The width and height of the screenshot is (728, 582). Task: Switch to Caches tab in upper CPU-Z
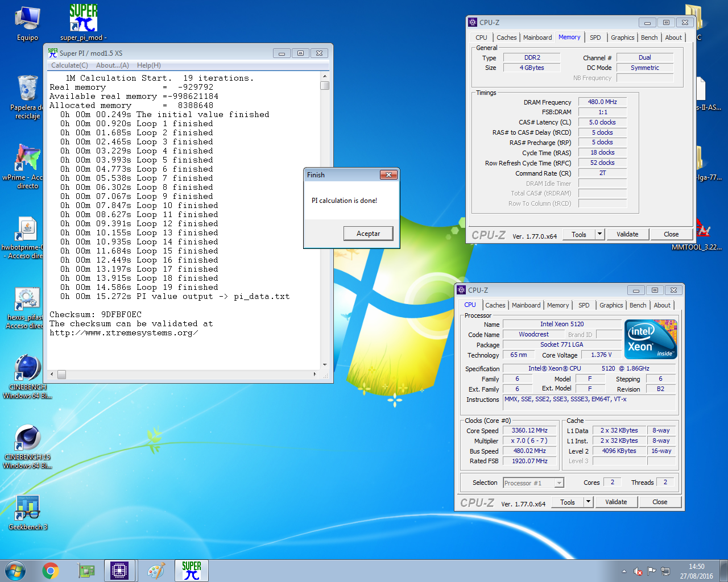506,38
